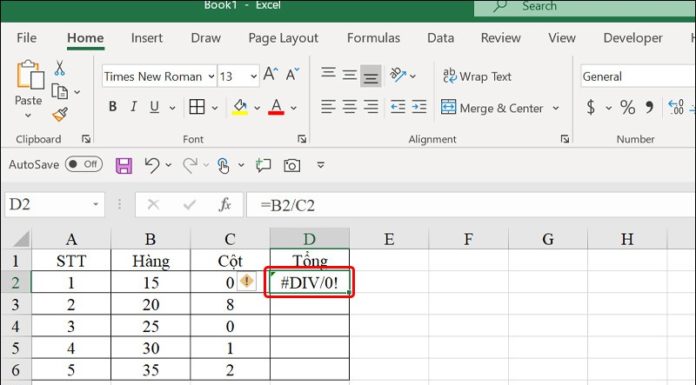The height and width of the screenshot is (385, 696).
Task: Click the error warning icon near C2
Action: click(246, 281)
